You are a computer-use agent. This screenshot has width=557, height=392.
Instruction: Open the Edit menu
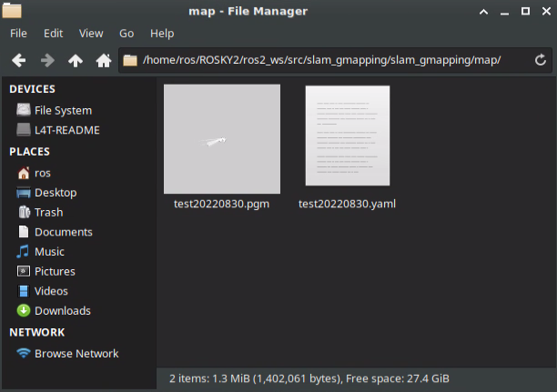click(54, 34)
